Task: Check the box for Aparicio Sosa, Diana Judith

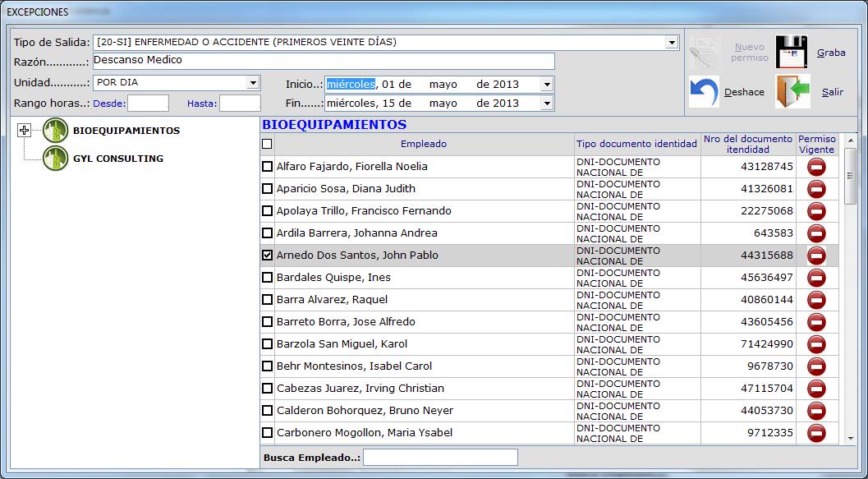Action: pos(268,188)
